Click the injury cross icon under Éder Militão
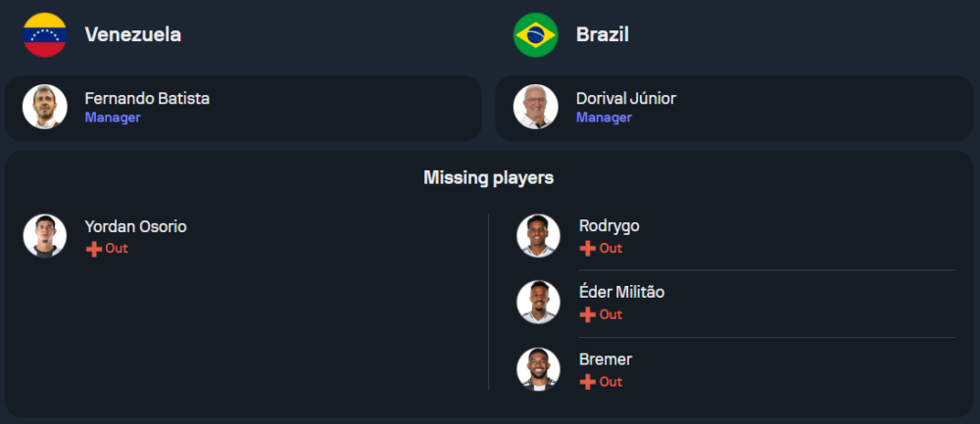Screen dimensions: 980x424 tap(588, 315)
